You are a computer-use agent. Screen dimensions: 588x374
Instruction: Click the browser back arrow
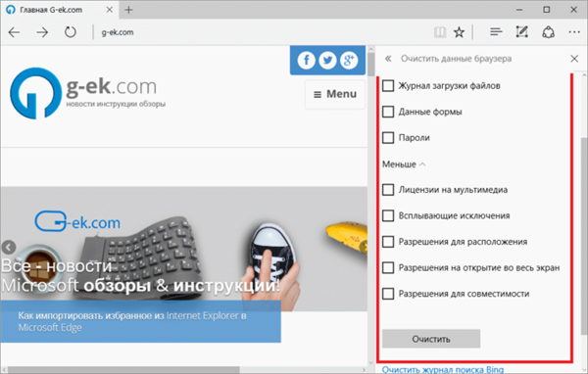15,32
